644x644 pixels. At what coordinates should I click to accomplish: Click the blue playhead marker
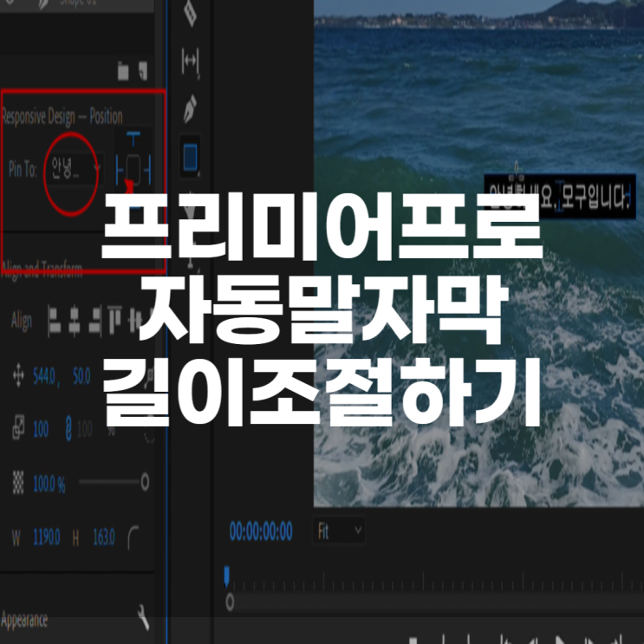(x=227, y=576)
